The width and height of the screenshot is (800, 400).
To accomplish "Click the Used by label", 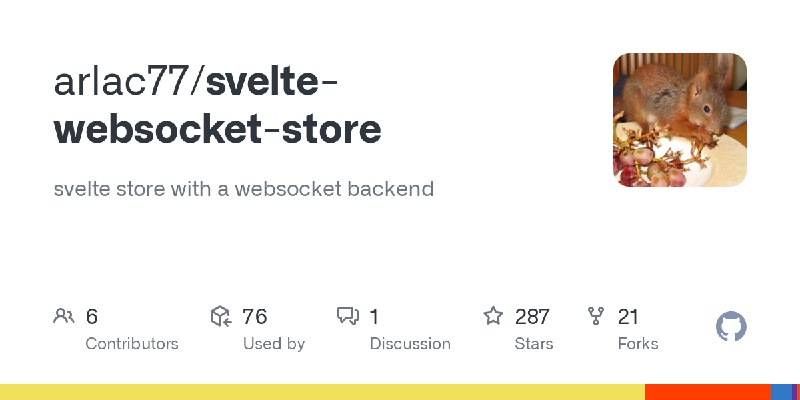I will 274,344.
